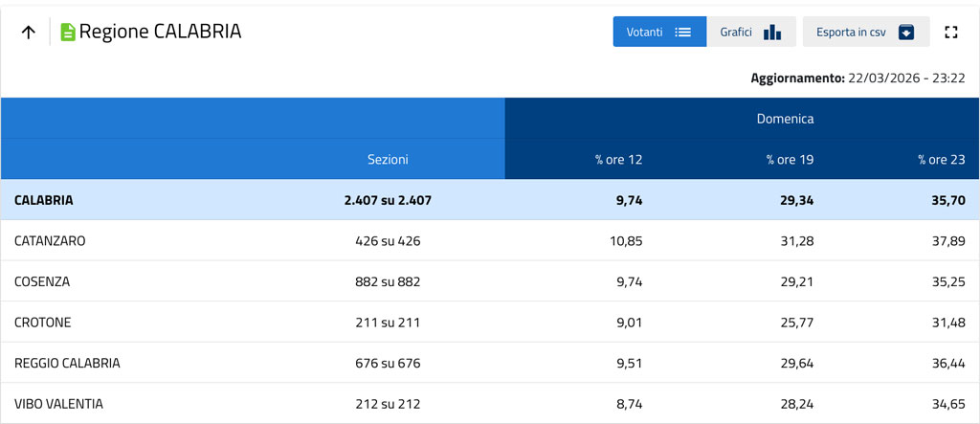Open the COSENZA province row
This screenshot has height=424, width=980.
tap(42, 281)
